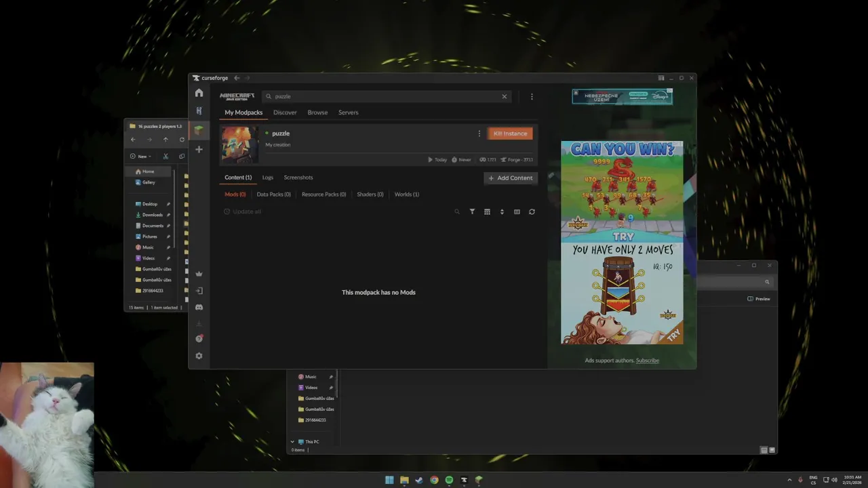Select the Shaders (0) filter
The image size is (868, 488).
pyautogui.click(x=370, y=195)
